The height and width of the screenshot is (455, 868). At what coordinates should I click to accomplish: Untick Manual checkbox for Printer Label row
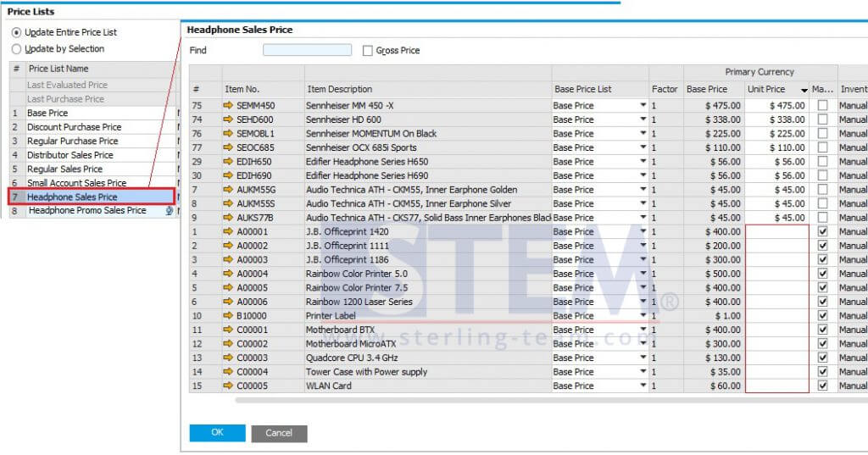822,315
